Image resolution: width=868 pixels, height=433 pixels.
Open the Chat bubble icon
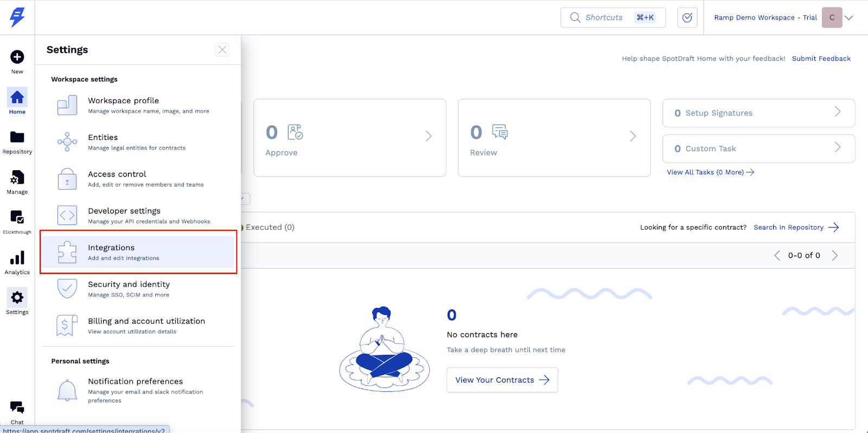point(17,407)
